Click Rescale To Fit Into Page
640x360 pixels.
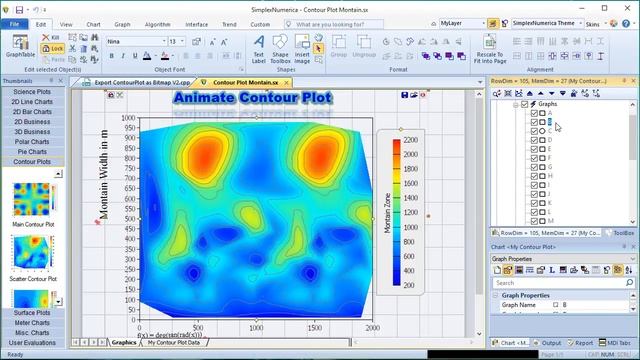point(490,49)
